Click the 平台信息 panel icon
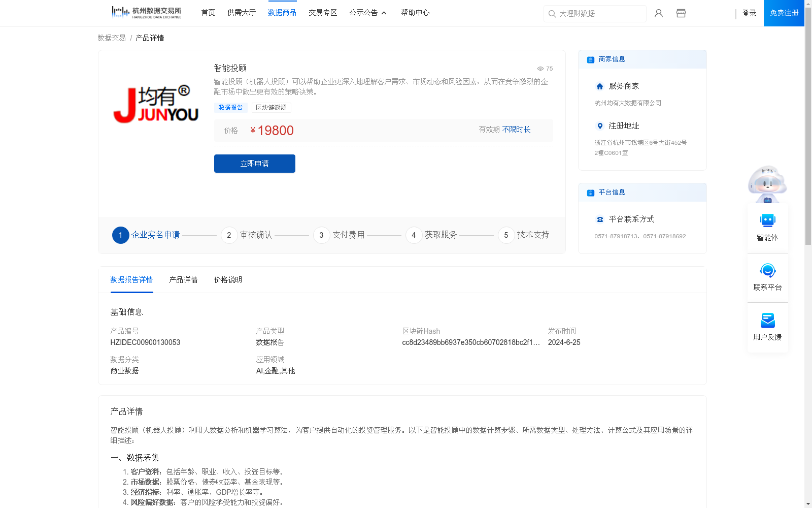The height and width of the screenshot is (508, 812). click(x=591, y=193)
